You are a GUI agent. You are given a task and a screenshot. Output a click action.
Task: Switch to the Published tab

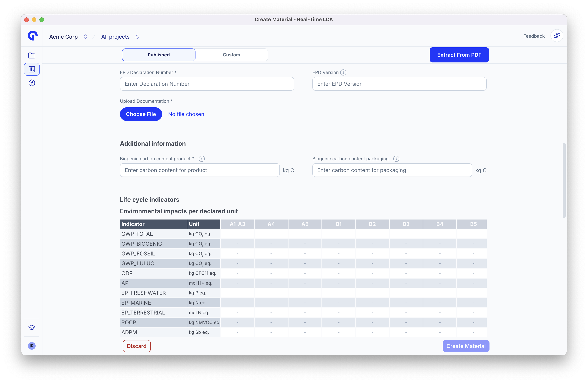point(159,55)
